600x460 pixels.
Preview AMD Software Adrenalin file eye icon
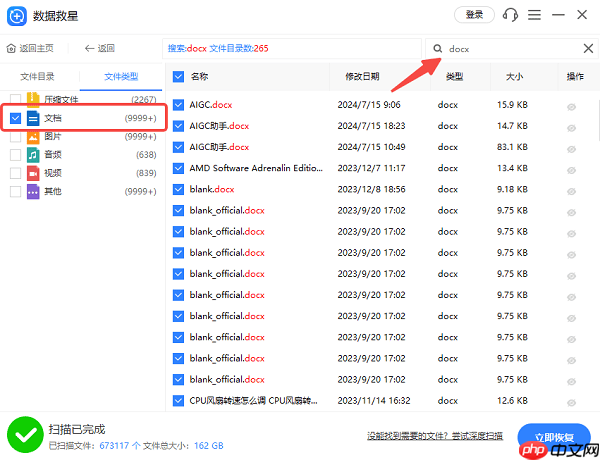(571, 170)
